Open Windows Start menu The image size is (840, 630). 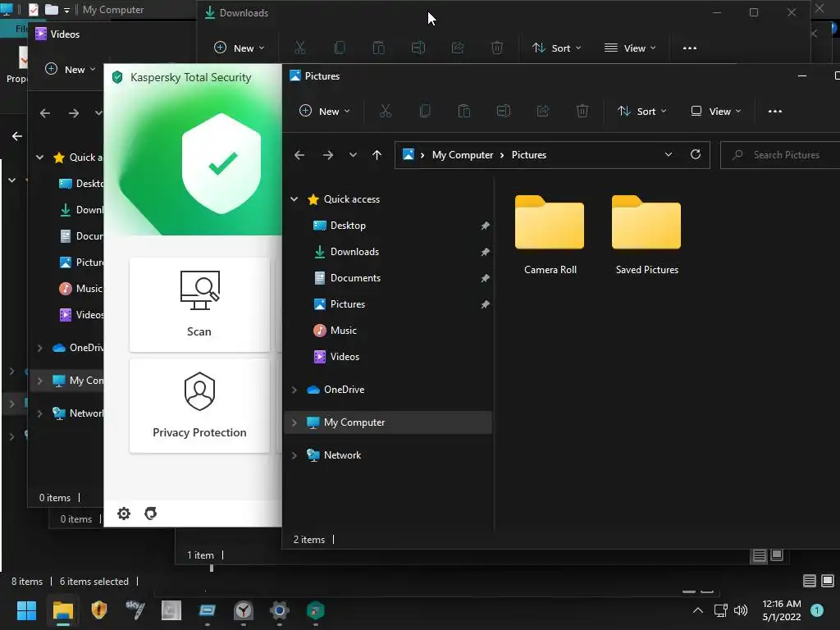(26, 610)
